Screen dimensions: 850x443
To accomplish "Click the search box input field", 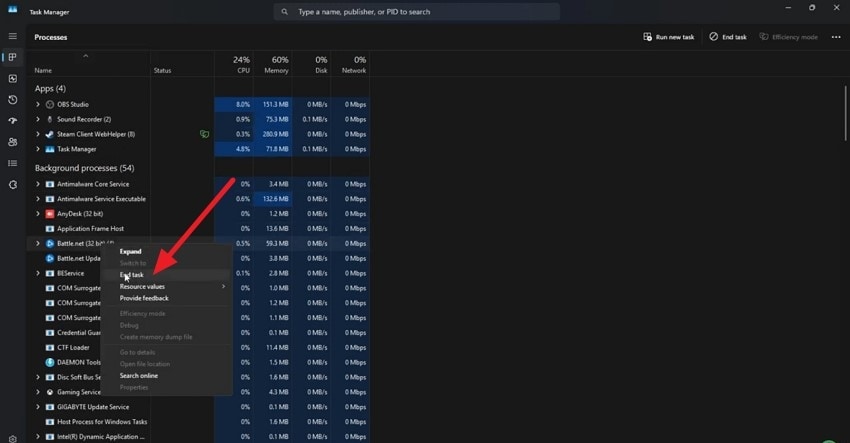I will (416, 11).
